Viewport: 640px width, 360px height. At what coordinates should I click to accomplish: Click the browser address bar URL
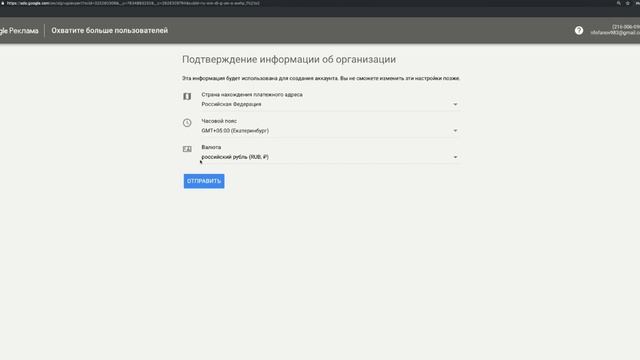point(133,3)
